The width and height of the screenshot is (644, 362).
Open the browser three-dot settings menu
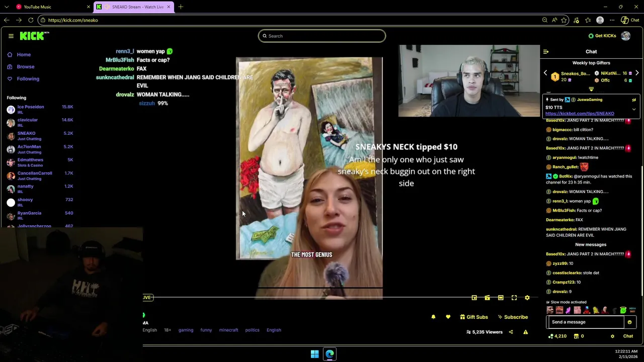612,20
